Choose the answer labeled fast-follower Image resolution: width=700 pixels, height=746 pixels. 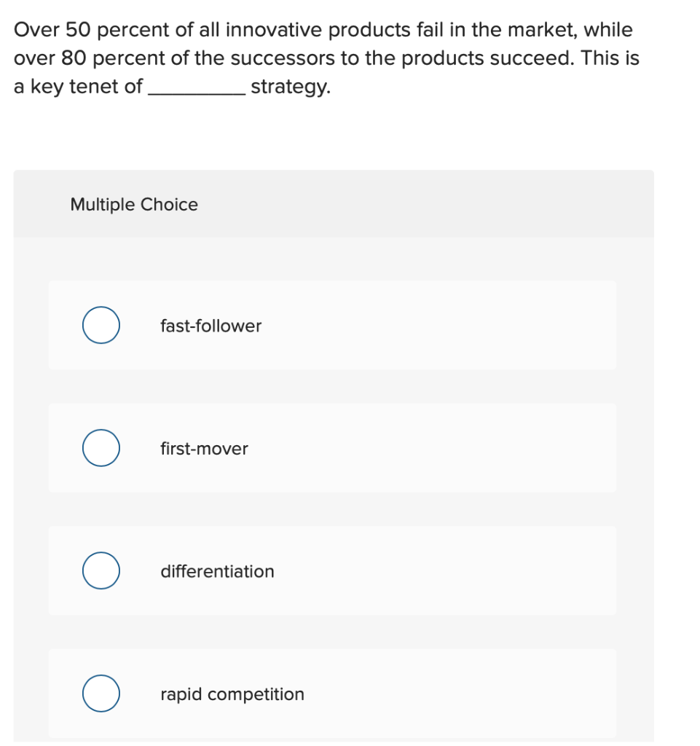211,326
